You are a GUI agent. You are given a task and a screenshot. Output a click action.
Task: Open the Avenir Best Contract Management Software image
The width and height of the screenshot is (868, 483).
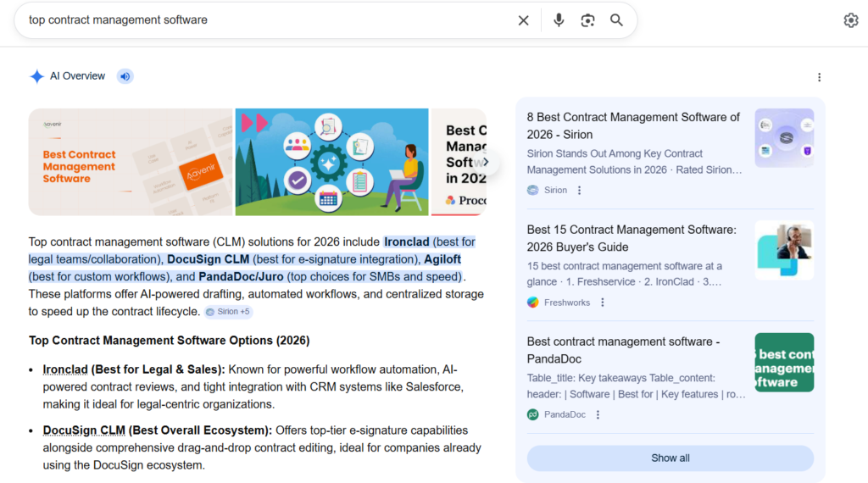pyautogui.click(x=131, y=162)
